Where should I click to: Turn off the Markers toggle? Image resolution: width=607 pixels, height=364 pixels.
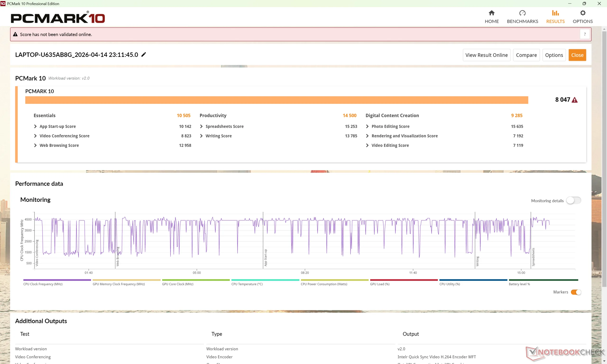tap(576, 292)
